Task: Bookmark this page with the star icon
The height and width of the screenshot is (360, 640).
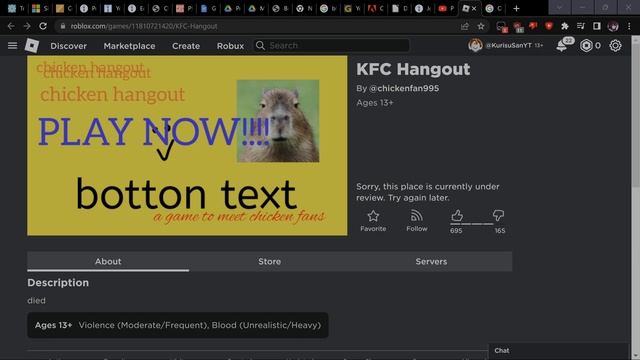Action: pos(481,26)
